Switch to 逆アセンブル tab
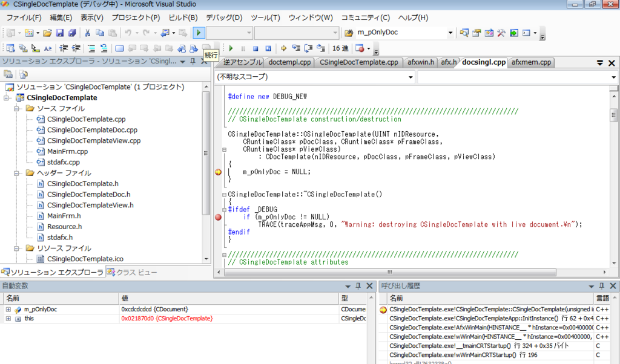Image resolution: width=620 pixels, height=364 pixels. coord(242,62)
